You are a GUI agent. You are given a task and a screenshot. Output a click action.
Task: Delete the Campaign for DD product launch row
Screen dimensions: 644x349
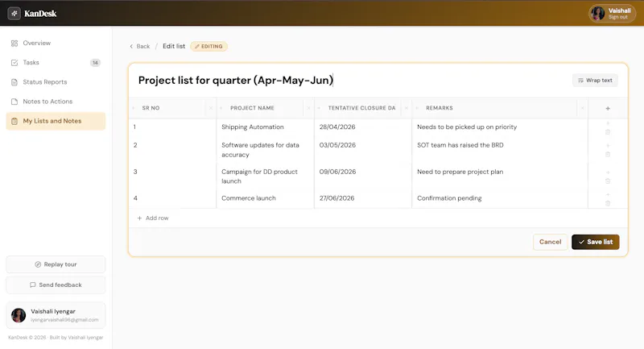[608, 181]
